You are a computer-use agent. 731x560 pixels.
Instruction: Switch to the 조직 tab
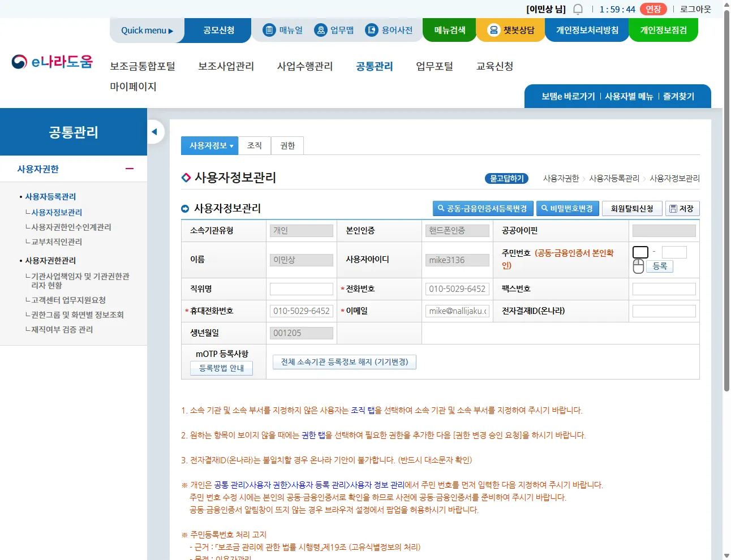click(255, 145)
